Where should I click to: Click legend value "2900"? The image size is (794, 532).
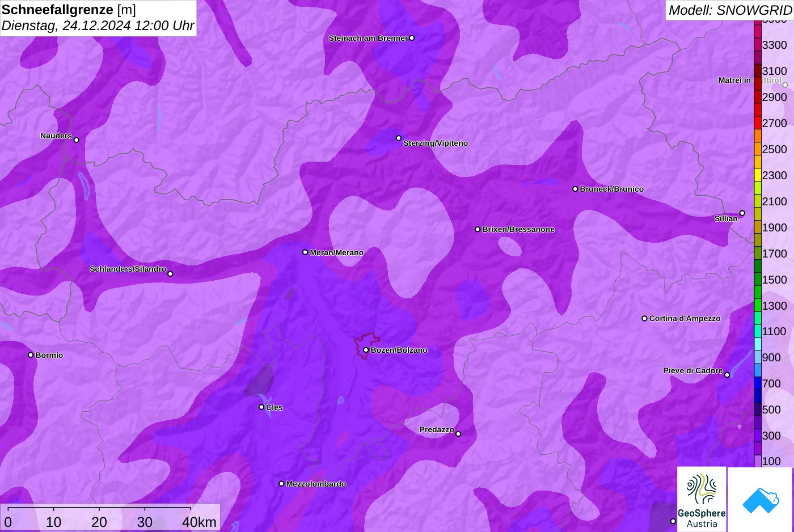coord(775,97)
